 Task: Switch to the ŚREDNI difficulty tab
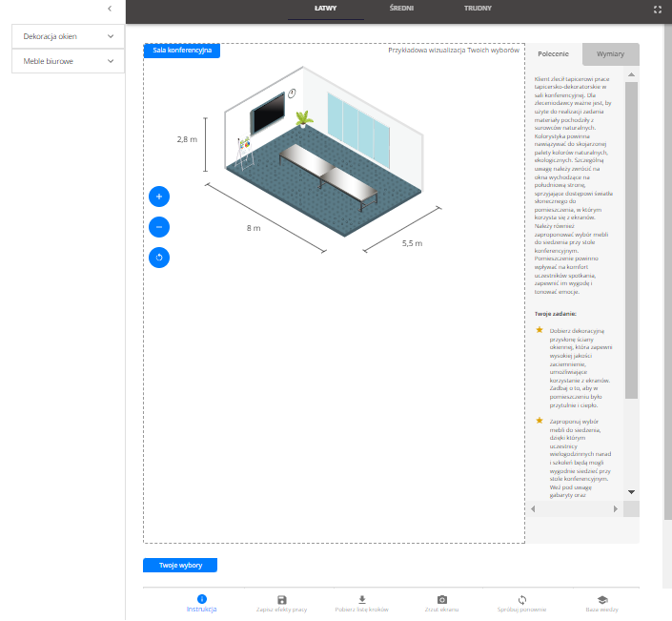[x=401, y=8]
